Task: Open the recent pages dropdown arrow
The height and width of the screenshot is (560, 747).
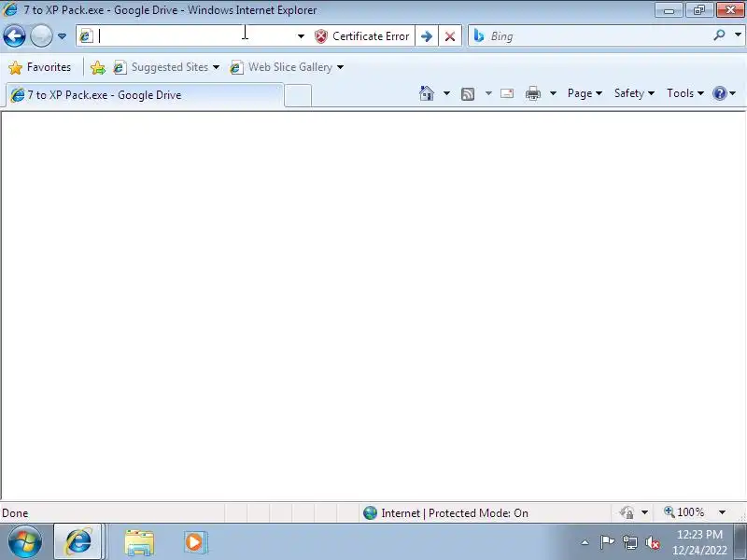Action: click(62, 36)
